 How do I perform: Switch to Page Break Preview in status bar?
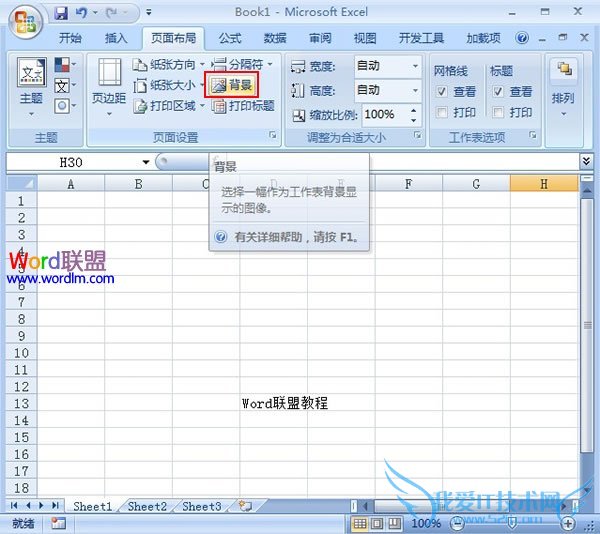pos(395,523)
